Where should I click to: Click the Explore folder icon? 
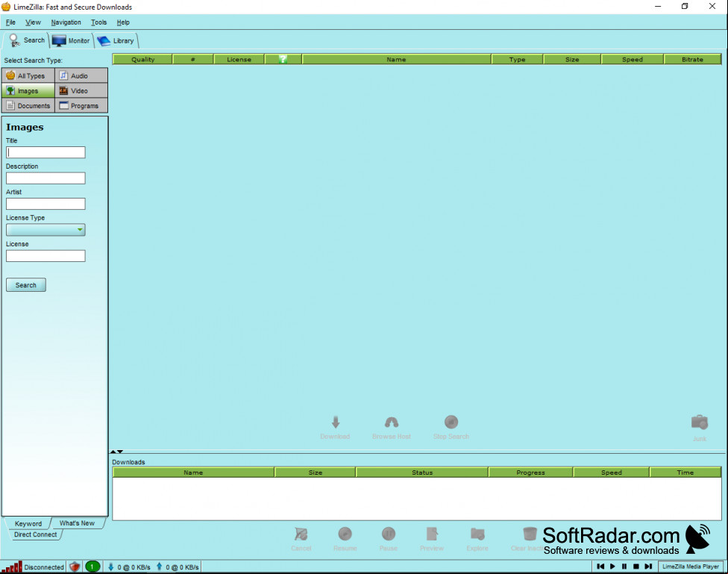click(477, 534)
